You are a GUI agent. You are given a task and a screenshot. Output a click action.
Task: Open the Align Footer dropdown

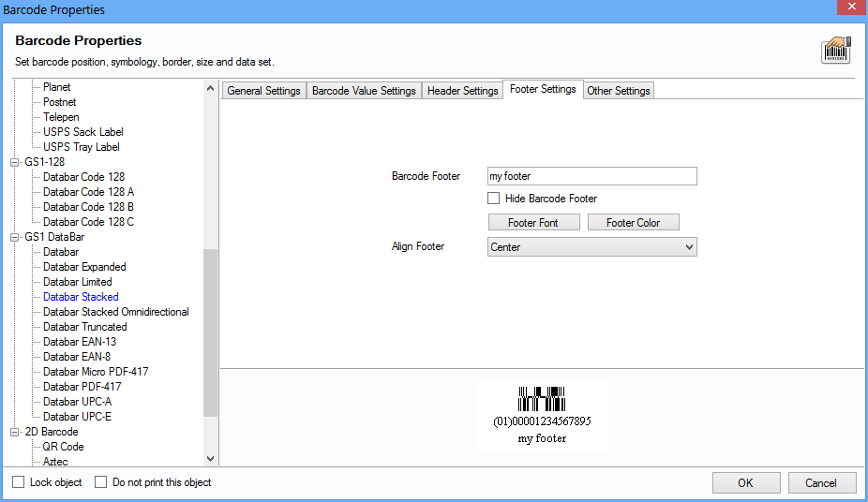[x=591, y=247]
